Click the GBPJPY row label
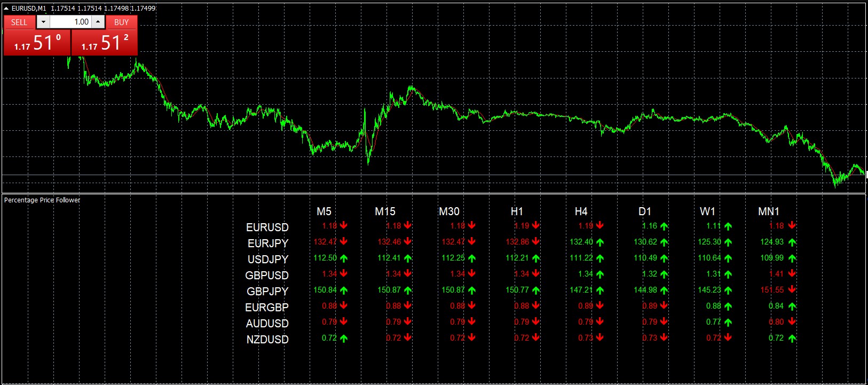868x385 pixels. (267, 292)
